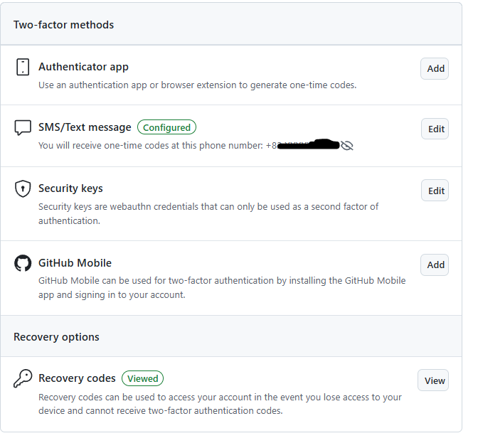Select the SMS/Text message heading
Image resolution: width=478 pixels, height=448 pixels.
(85, 127)
